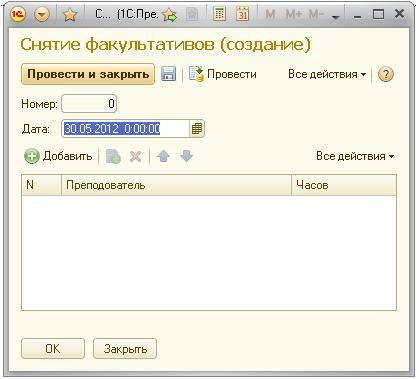This screenshot has height=379, width=417.
Task: Click the delete row X icon
Action: [x=136, y=156]
